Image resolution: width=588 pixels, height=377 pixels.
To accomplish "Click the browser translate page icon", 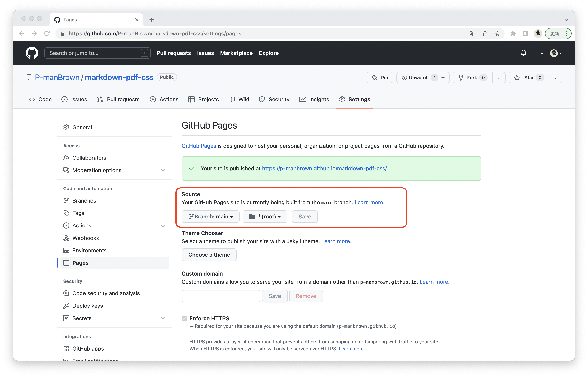I will tap(472, 33).
